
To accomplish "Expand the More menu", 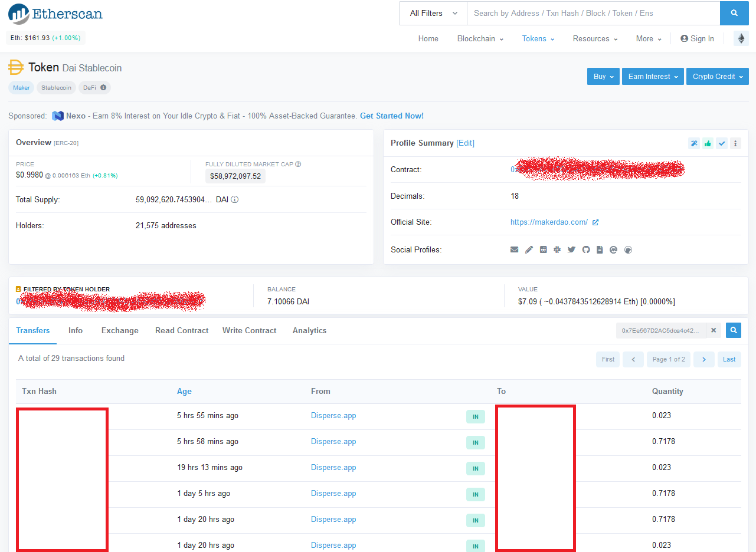I will [x=649, y=38].
